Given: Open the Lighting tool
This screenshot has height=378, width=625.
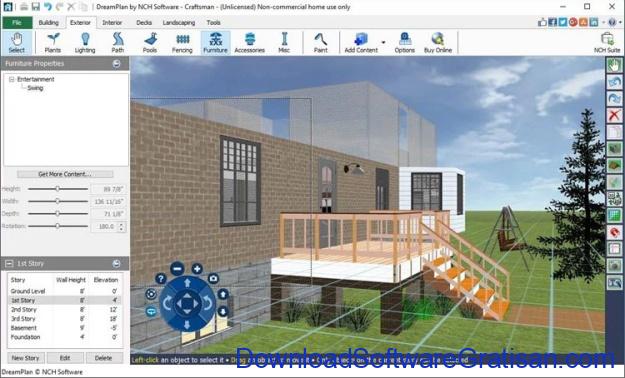Looking at the screenshot, I should 85,43.
